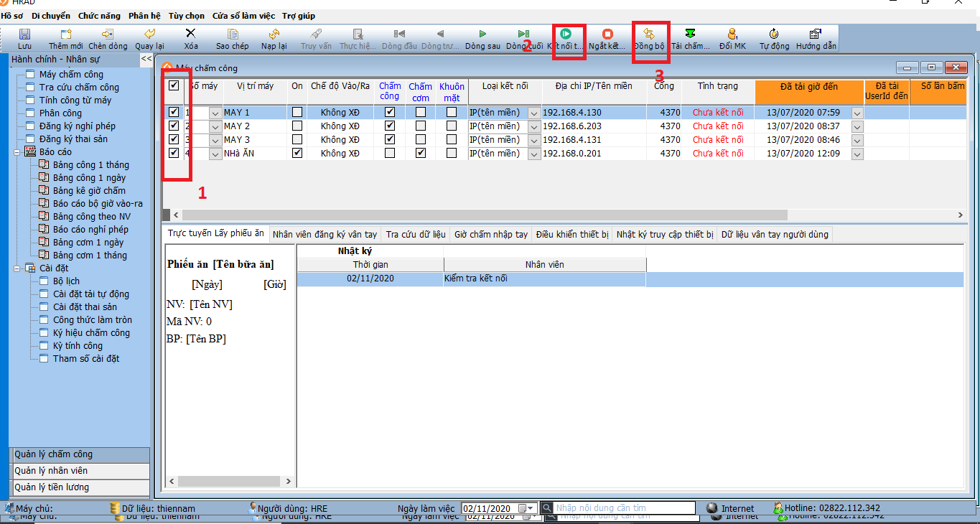Open Số máy dropdown for MAY 3
980x524 pixels.
215,140
